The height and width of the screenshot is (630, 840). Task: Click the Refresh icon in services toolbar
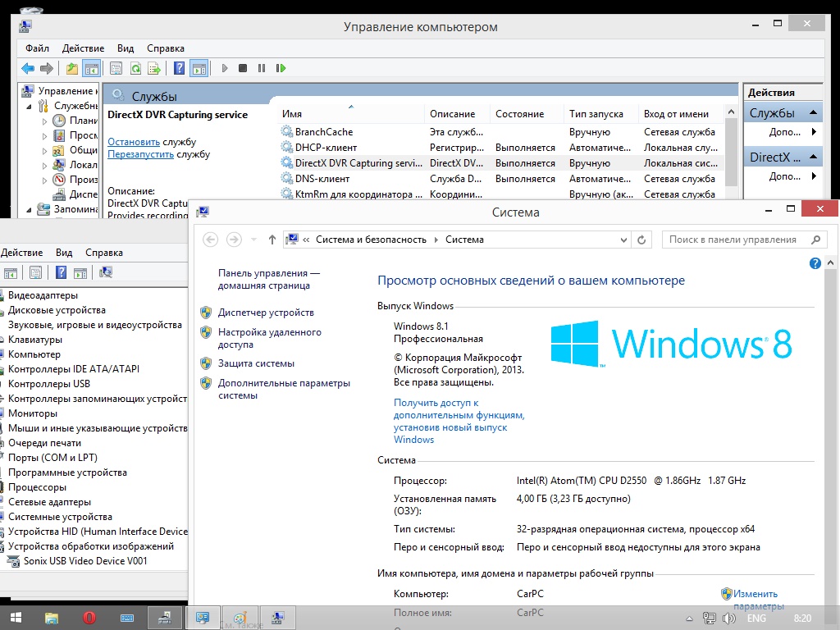pos(135,69)
